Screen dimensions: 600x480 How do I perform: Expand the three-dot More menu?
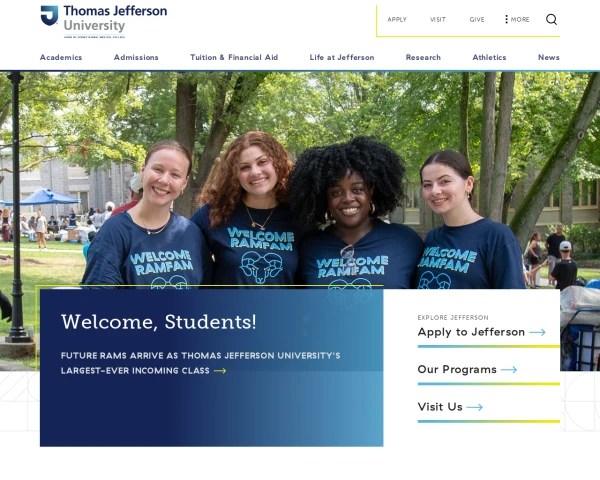(517, 19)
